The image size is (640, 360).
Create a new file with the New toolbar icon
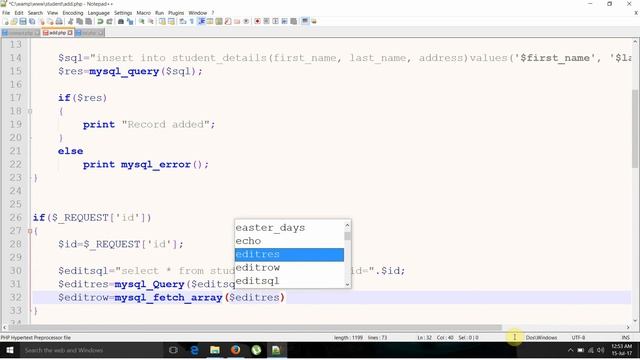tap(6, 21)
